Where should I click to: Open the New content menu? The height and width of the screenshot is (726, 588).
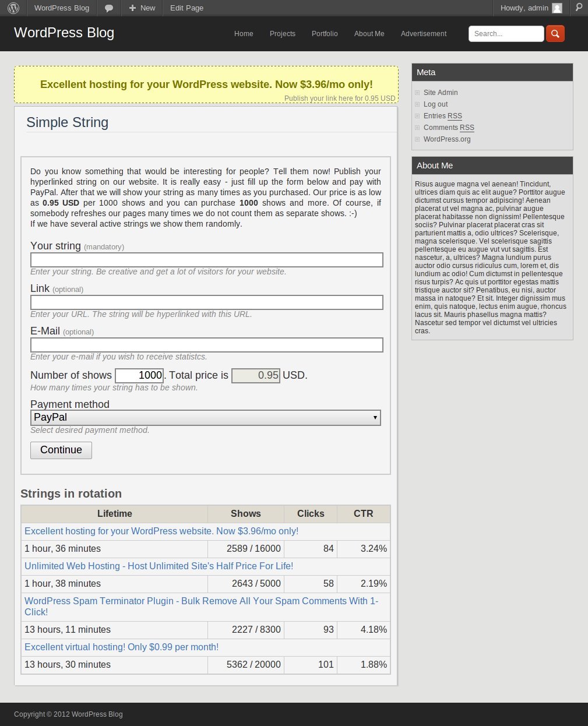pos(142,8)
